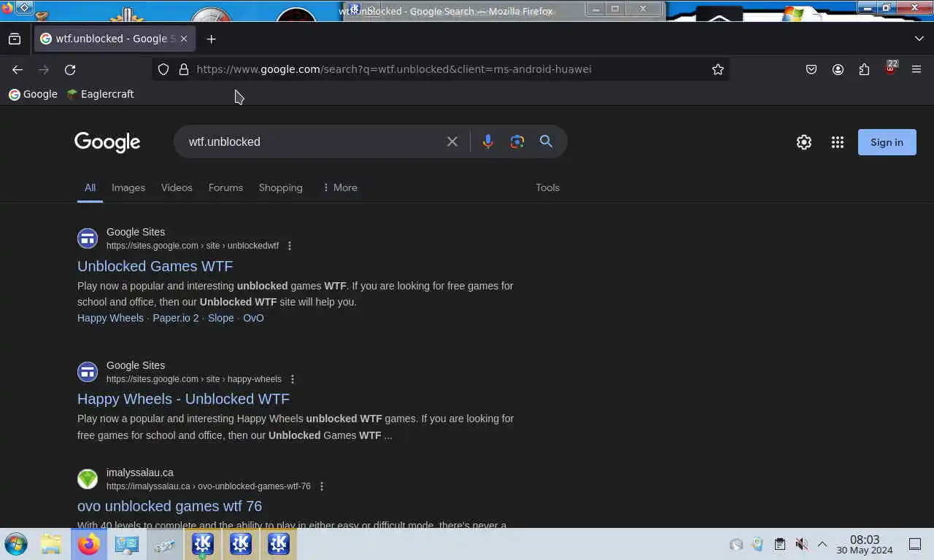Close the wtf.unblocked Google tab
The image size is (934, 560).
(x=184, y=39)
